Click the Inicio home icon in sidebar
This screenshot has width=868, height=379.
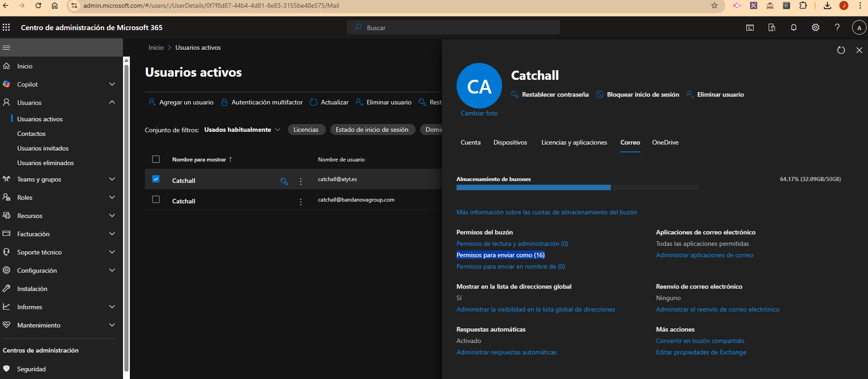pyautogui.click(x=6, y=66)
